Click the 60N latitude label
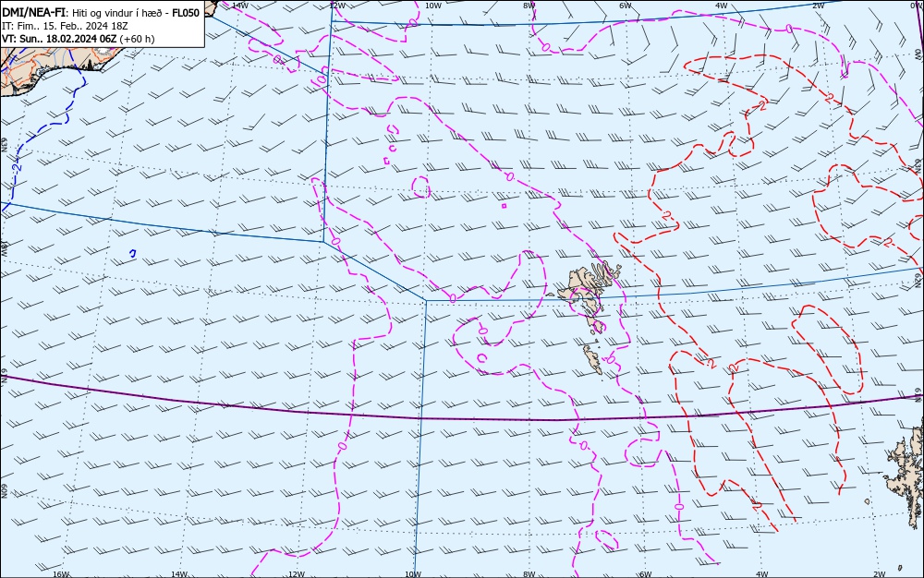Screen dimensions: 924x578 click(x=4, y=491)
